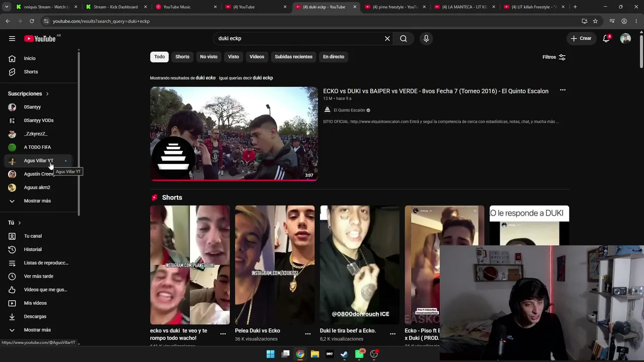Open the Suscripciones section header

28,94
